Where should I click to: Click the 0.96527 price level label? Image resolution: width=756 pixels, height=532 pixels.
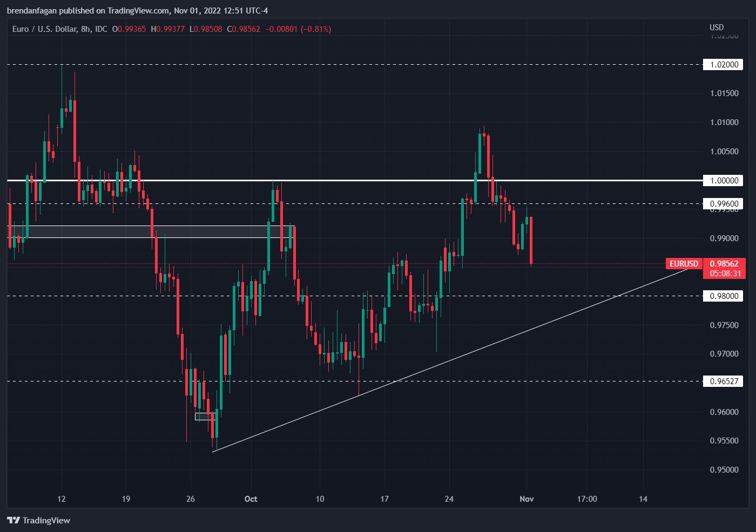tap(723, 381)
